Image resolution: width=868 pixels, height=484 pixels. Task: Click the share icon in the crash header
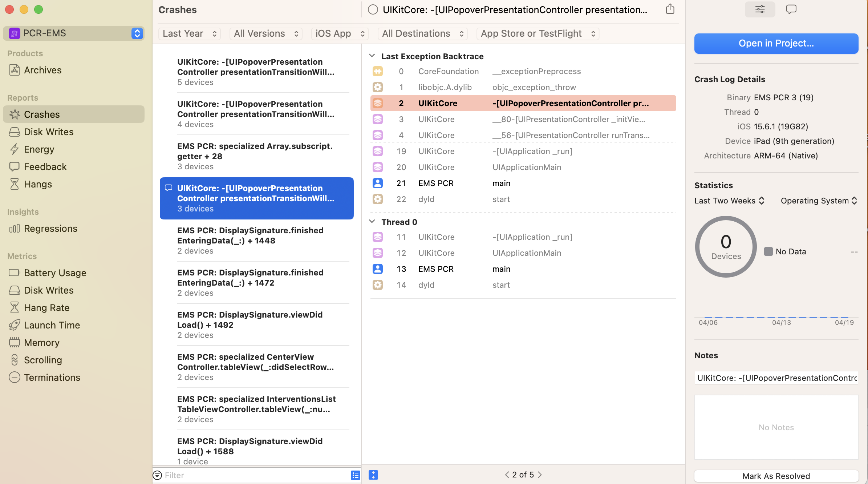click(x=670, y=9)
